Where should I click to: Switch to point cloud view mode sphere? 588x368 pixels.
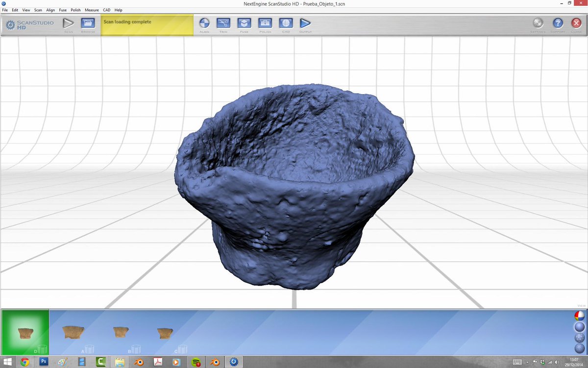(x=579, y=348)
